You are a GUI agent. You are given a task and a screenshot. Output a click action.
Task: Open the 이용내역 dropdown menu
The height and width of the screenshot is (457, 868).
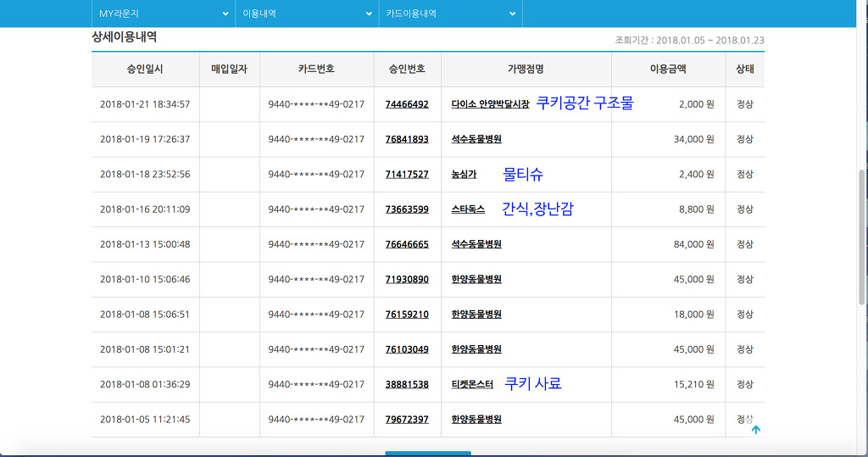[307, 14]
